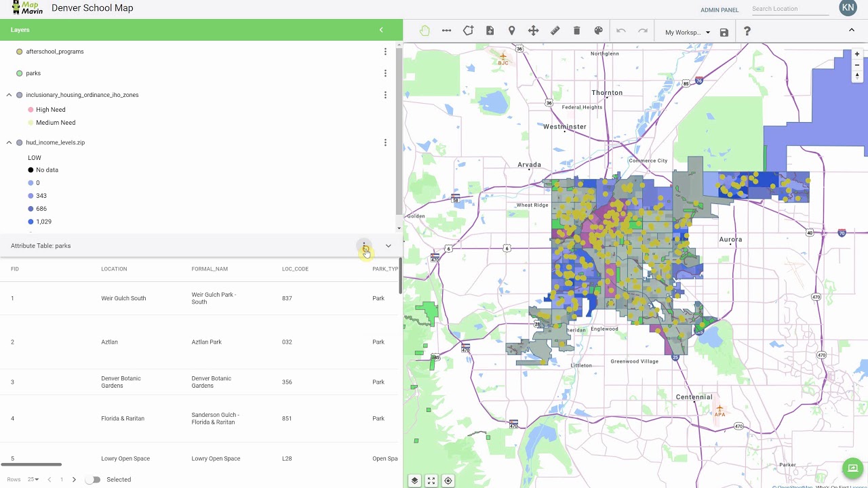The image size is (868, 488).
Task: Open options menu for parks layer
Action: coord(385,73)
